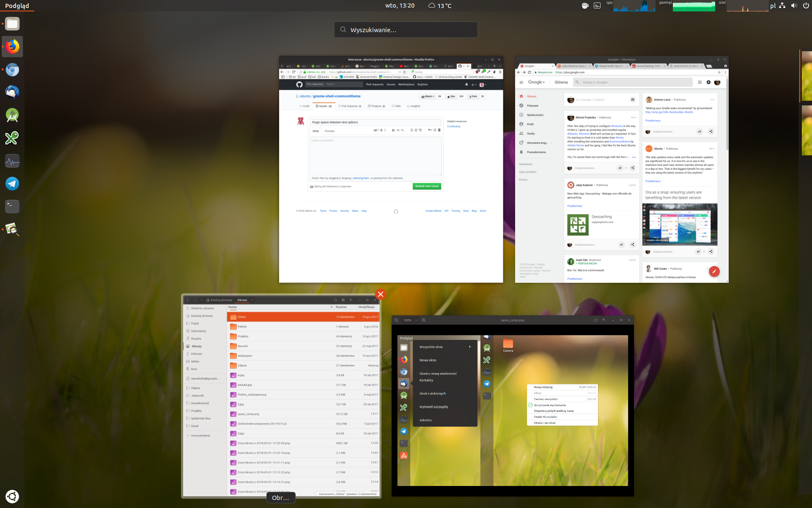Image resolution: width=812 pixels, height=508 pixels.
Task: Open System Monitor from the dock
Action: [x=12, y=161]
